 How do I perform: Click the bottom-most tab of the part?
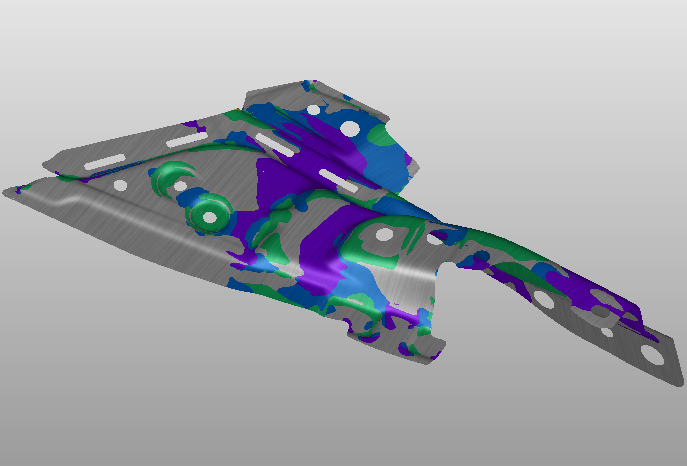(x=420, y=350)
